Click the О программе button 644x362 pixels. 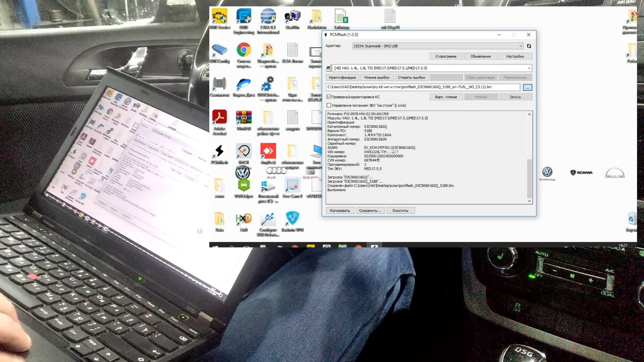click(446, 56)
